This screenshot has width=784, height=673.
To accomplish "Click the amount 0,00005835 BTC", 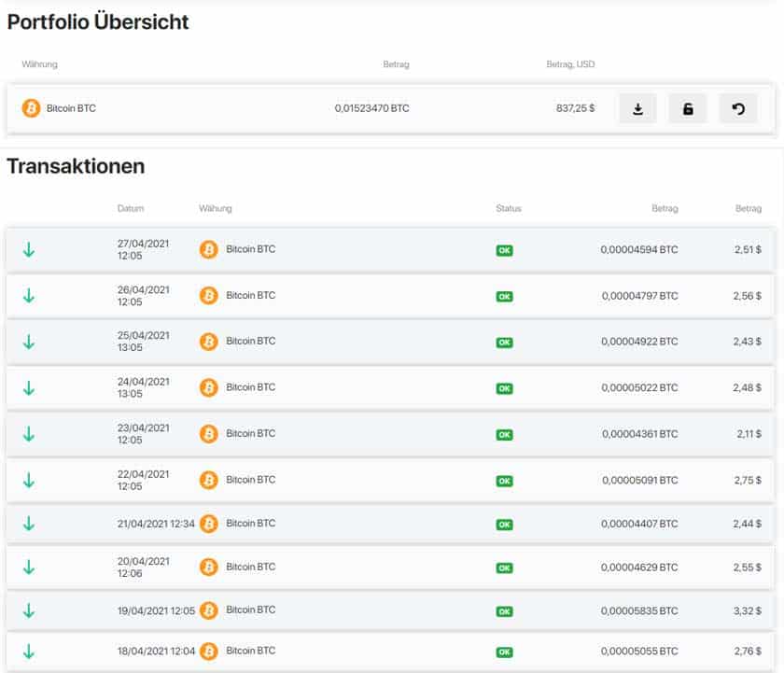I will [639, 611].
